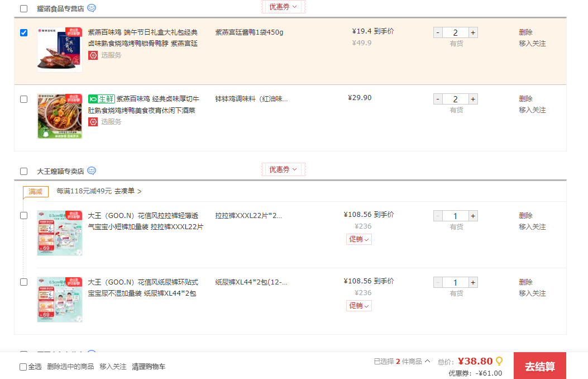
Task: Tick the 全选 select-all checkbox
Action: click(x=23, y=367)
